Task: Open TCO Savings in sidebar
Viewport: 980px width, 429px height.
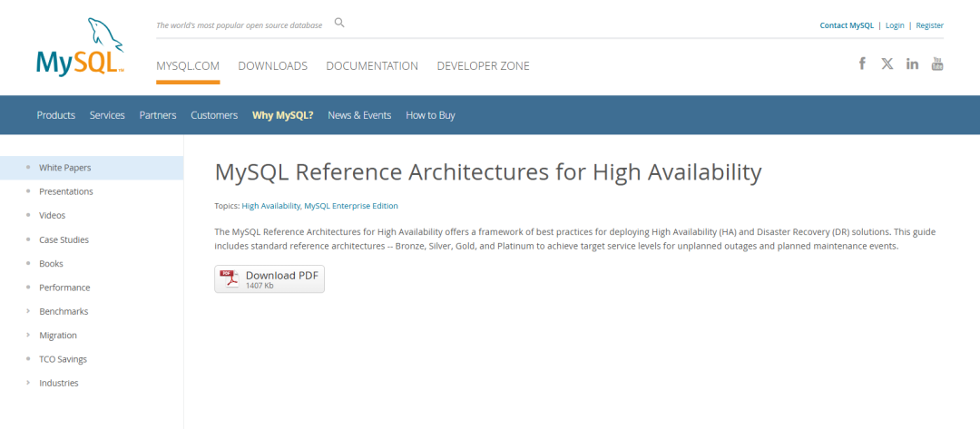Action: click(x=64, y=359)
